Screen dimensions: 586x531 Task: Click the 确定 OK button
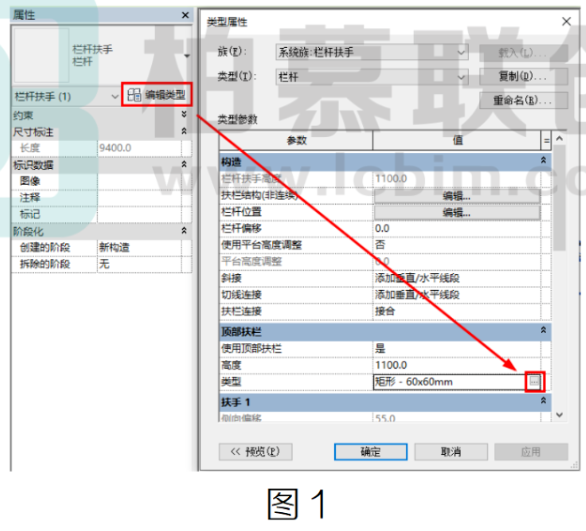pos(371,452)
